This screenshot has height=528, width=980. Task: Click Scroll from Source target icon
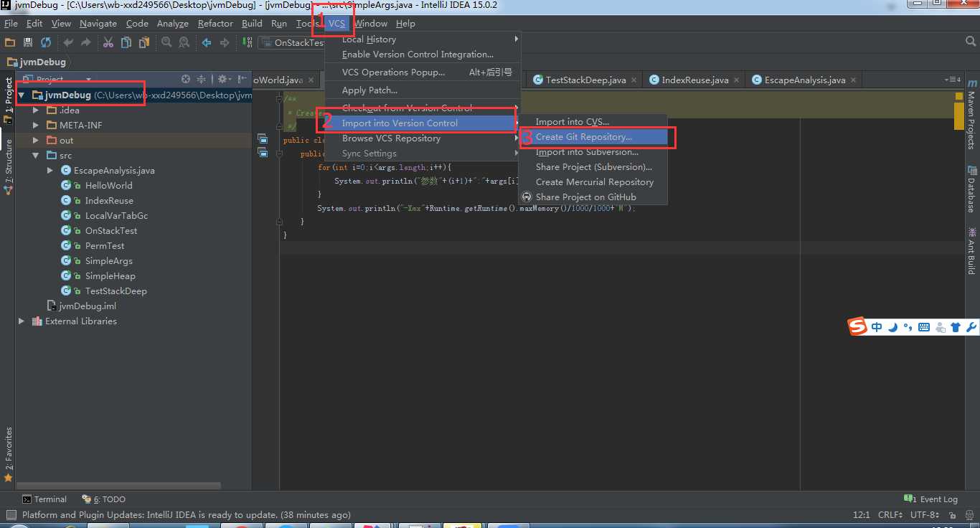click(x=186, y=80)
